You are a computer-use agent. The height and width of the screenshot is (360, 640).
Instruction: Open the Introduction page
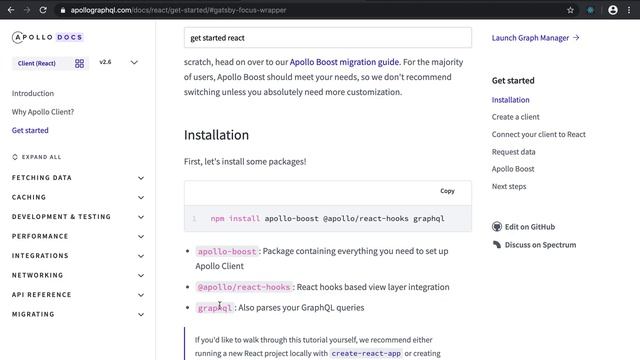33,93
